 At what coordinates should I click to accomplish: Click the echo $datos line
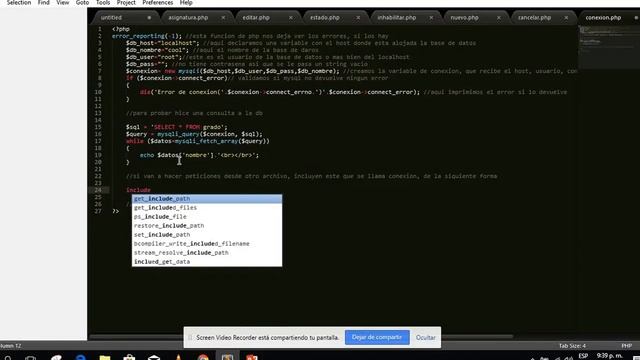199,155
